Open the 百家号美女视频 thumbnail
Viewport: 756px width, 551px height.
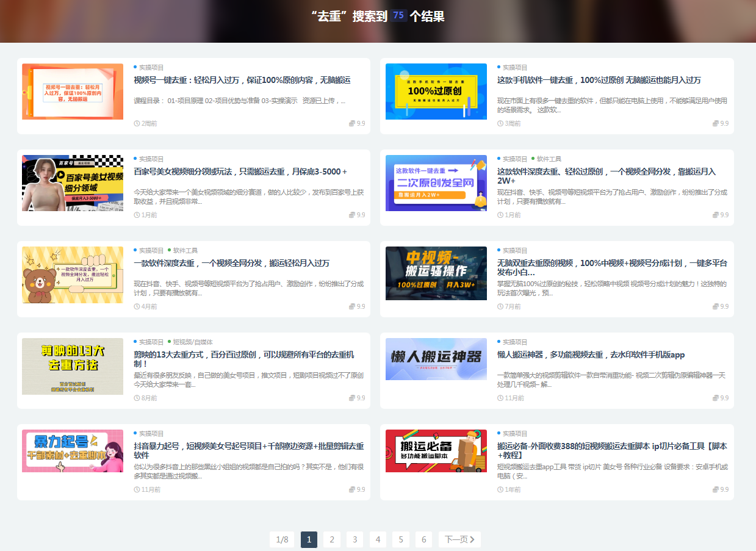pyautogui.click(x=73, y=183)
